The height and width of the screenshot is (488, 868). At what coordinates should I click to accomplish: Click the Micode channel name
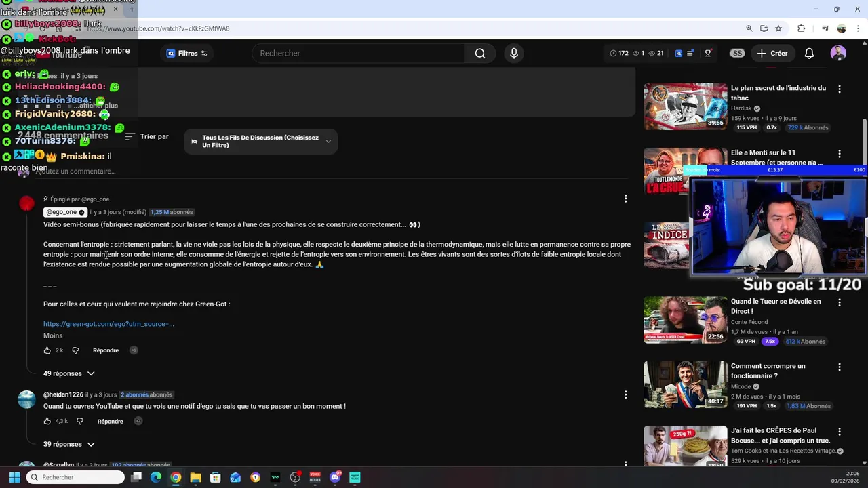741,386
